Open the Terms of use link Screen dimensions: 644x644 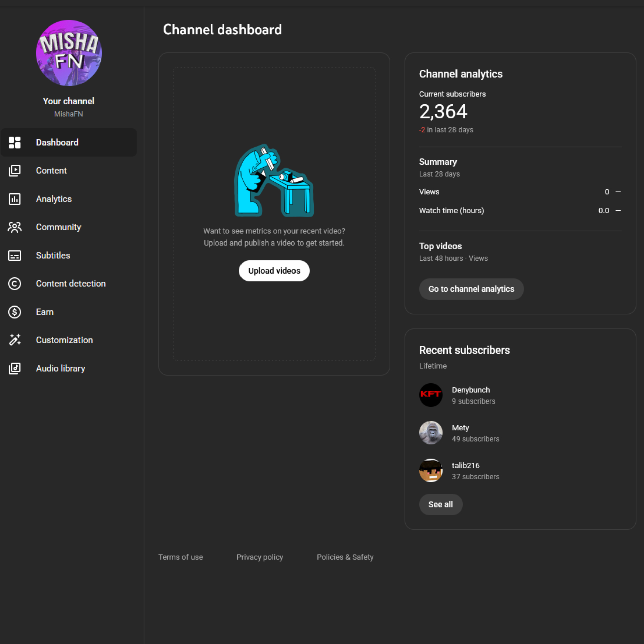click(180, 557)
